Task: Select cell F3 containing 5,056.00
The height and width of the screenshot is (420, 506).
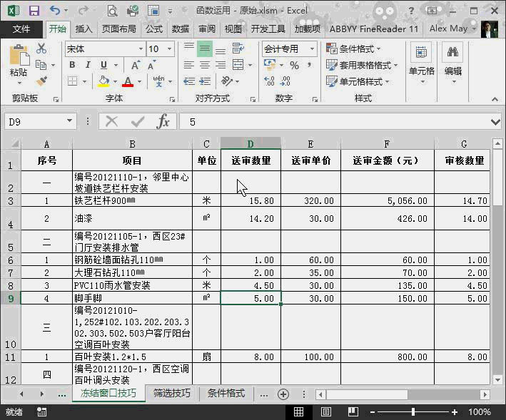Action: coord(387,201)
